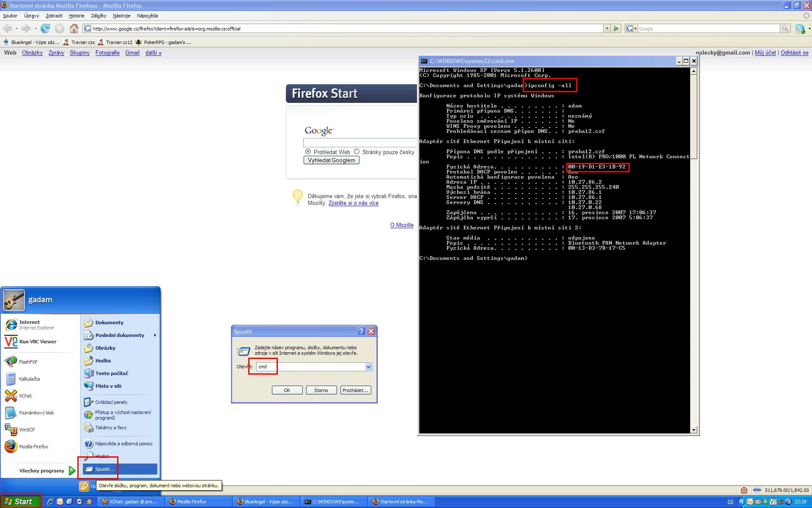This screenshot has width=812, height=508.
Task: Open the Soubor menu
Action: point(10,16)
